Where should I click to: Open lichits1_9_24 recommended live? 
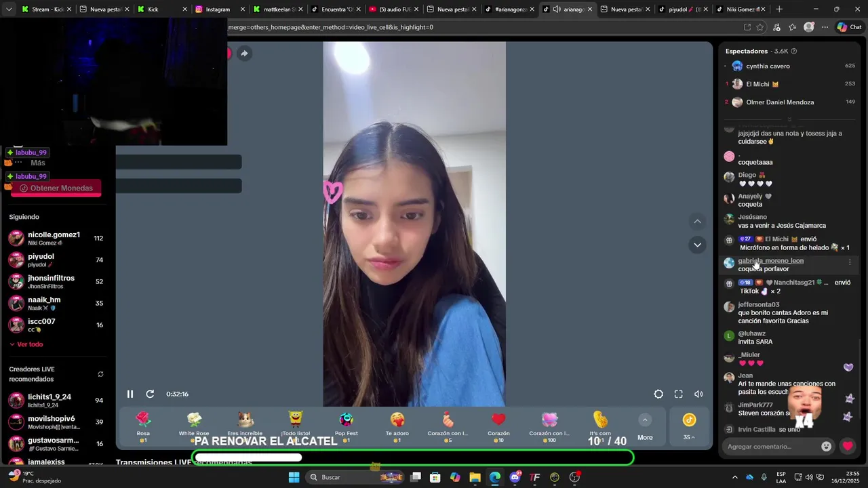(x=56, y=400)
